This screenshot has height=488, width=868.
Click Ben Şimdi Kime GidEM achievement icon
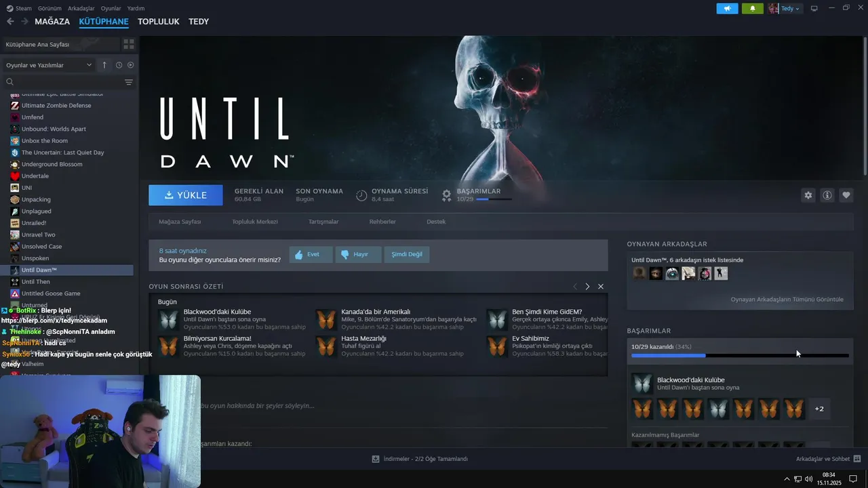click(x=497, y=319)
